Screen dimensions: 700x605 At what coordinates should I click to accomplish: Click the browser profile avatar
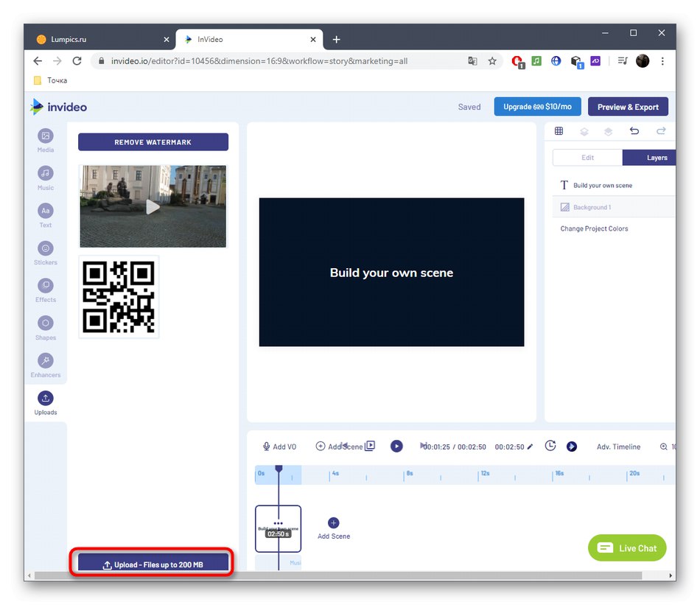643,60
